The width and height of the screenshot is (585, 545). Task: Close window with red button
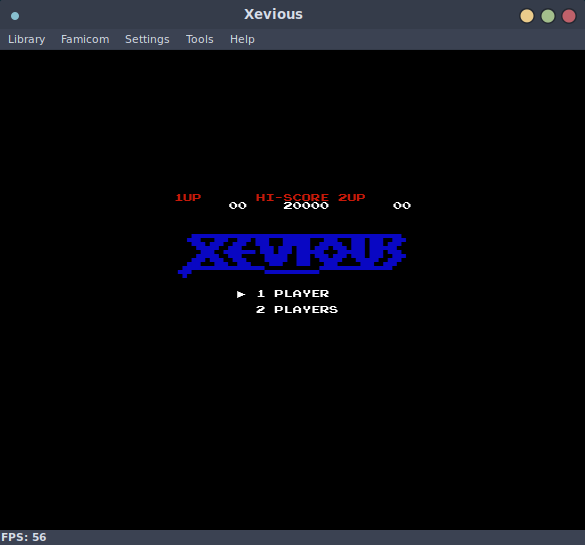point(569,16)
